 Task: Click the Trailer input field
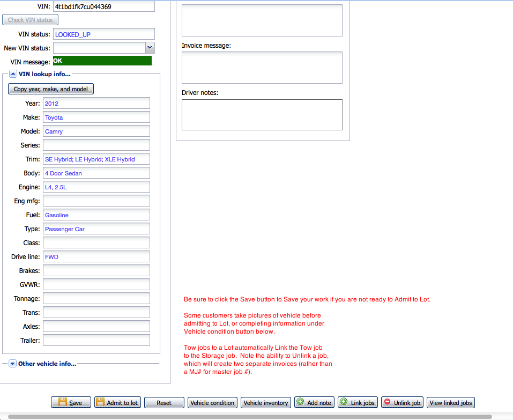(x=96, y=341)
